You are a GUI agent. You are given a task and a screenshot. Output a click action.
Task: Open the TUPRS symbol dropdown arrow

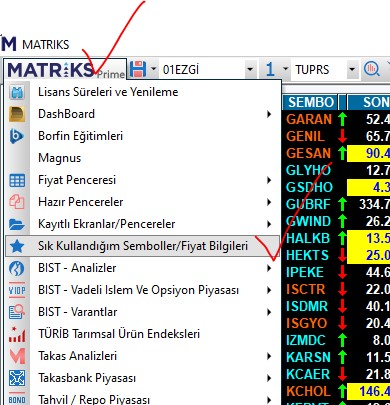coord(352,70)
